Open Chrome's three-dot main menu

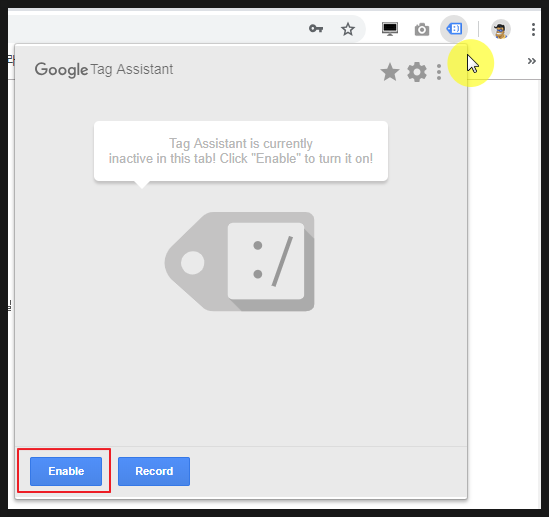(533, 29)
